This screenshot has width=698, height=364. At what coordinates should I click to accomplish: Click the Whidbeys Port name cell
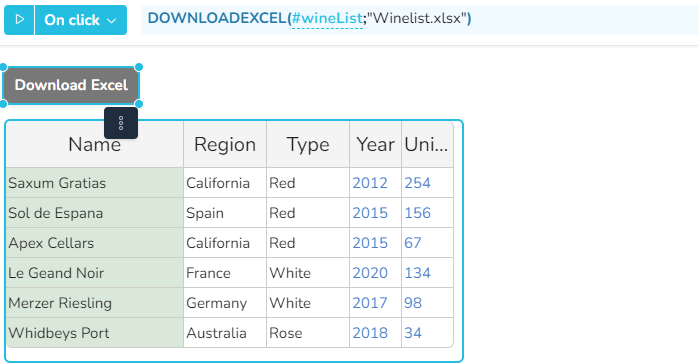click(94, 333)
